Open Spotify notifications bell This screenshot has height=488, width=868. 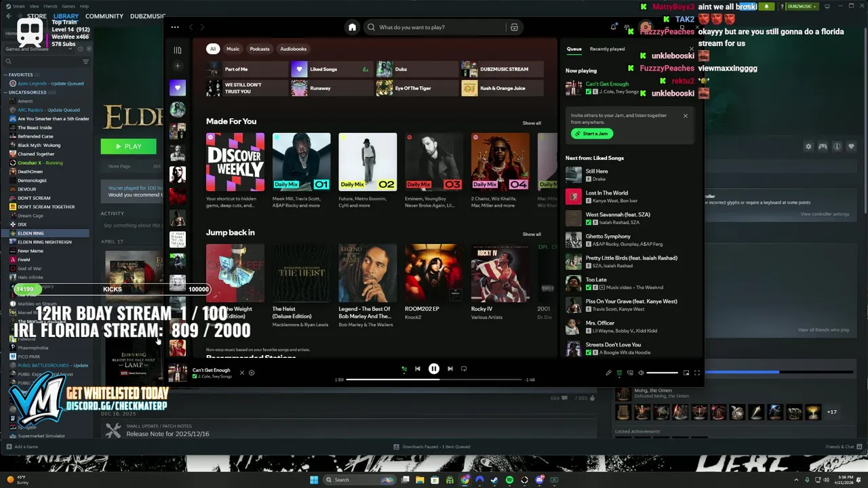pos(613,27)
